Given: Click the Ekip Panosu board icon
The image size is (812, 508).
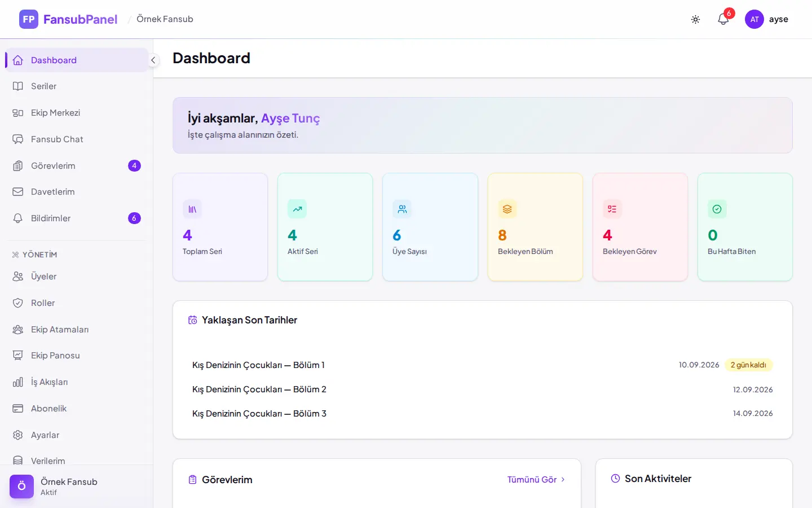Looking at the screenshot, I should click(x=18, y=356).
